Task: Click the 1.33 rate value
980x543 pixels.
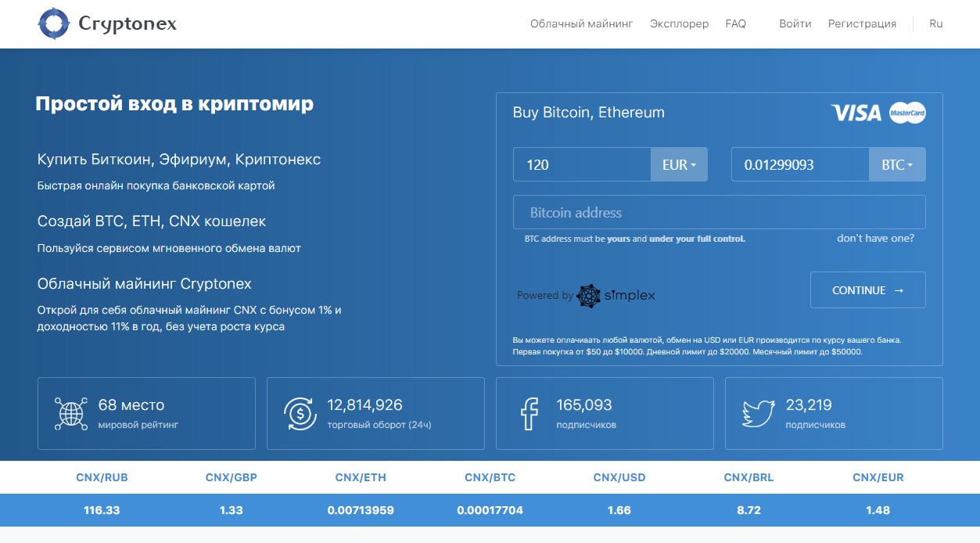Action: [x=232, y=510]
